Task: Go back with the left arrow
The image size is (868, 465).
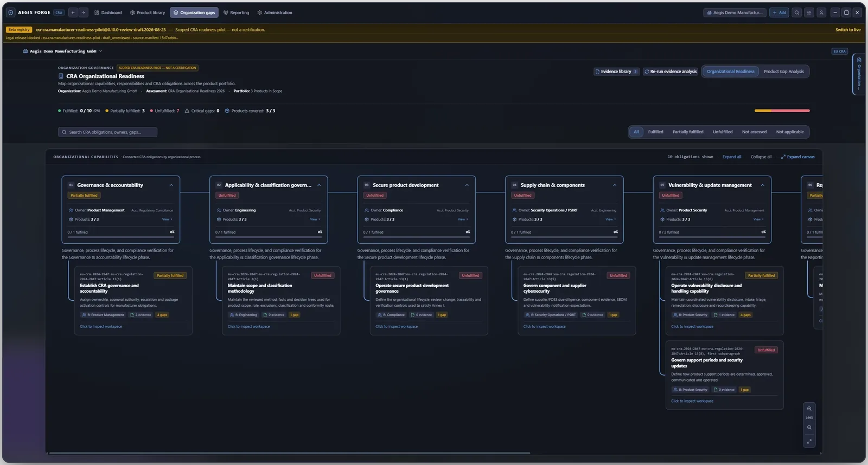Action: (73, 12)
